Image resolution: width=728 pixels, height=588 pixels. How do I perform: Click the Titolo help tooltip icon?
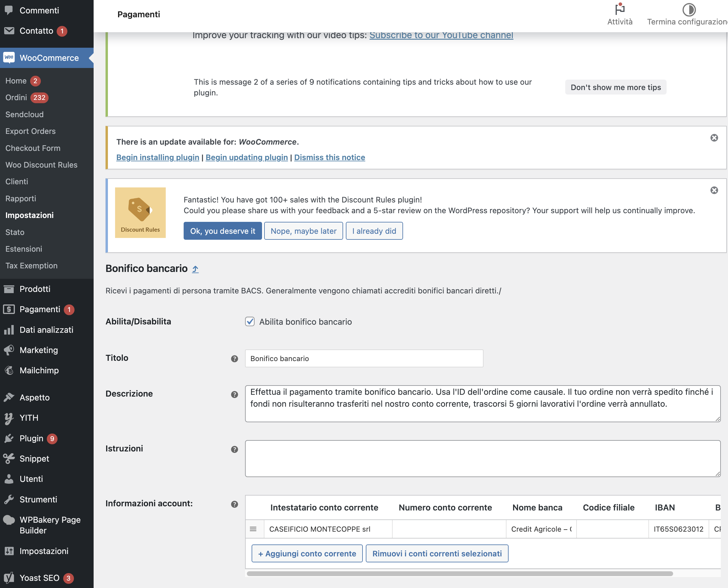[x=234, y=359]
